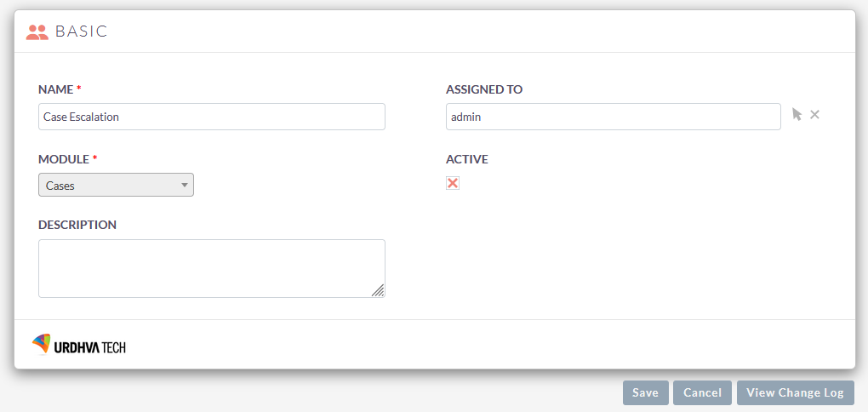Grab the Description box resize handle
Viewport: 868px width, 412px height.
pyautogui.click(x=378, y=290)
